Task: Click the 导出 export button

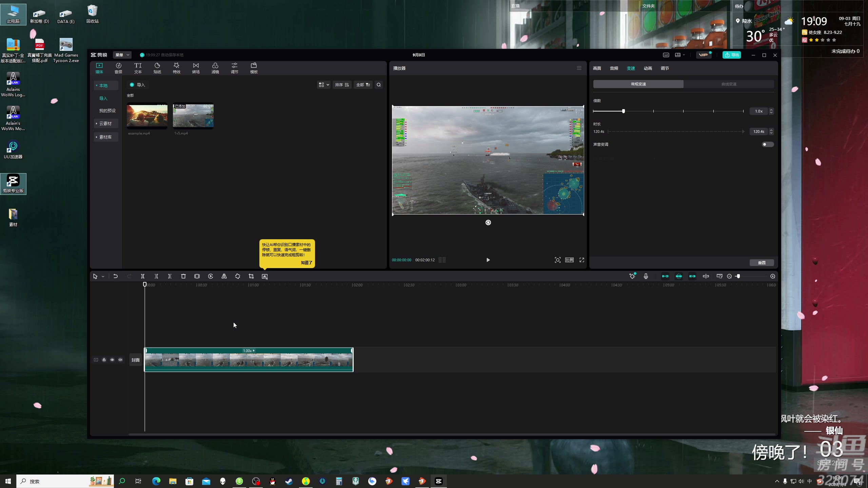Action: point(732,55)
